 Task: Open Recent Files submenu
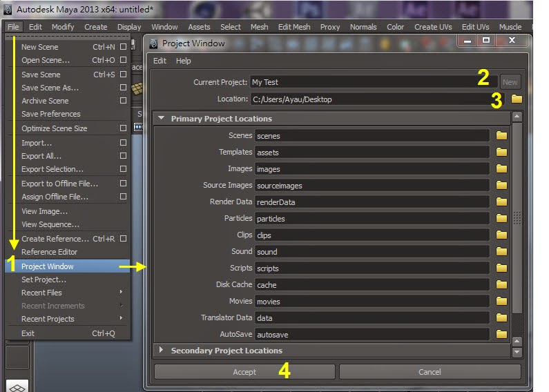[121, 292]
